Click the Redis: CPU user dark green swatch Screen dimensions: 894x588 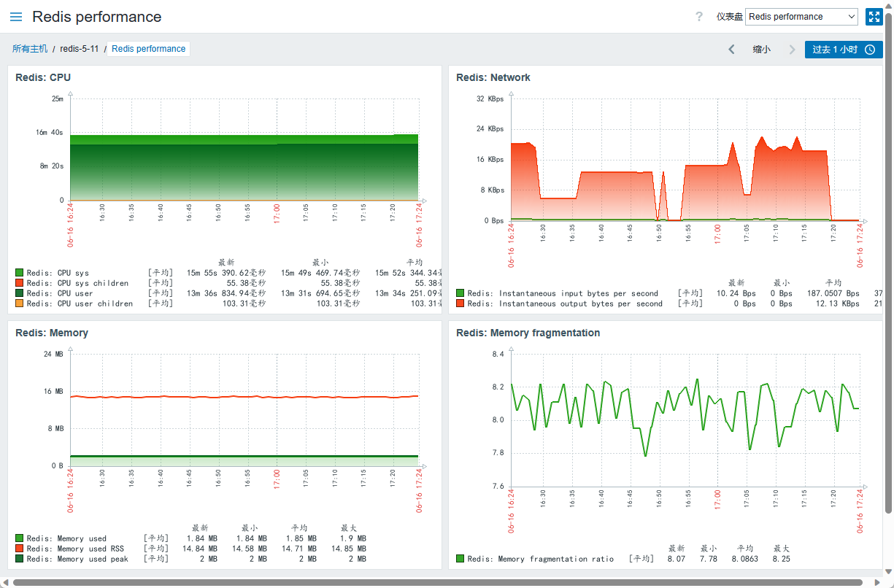coord(19,293)
